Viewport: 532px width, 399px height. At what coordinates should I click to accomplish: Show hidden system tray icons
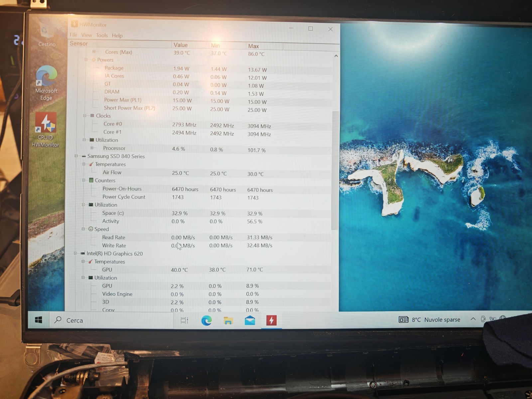pyautogui.click(x=473, y=319)
